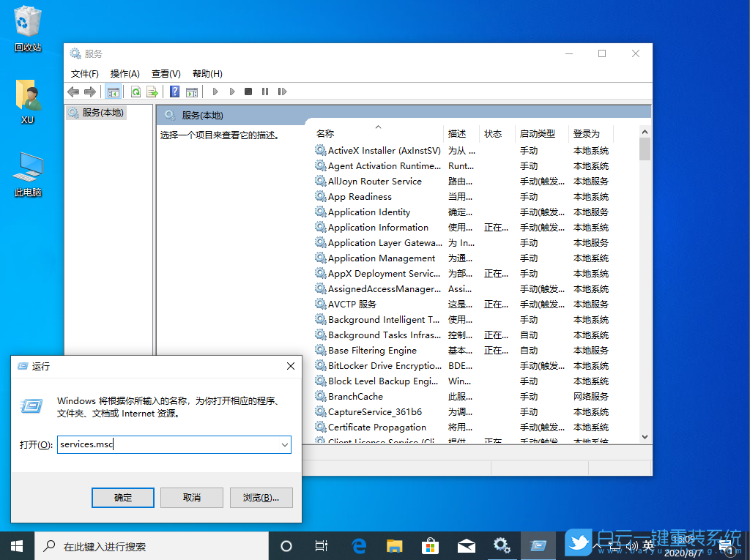Toggle the console tree visibility
Screen dimensions: 750x560
112,91
